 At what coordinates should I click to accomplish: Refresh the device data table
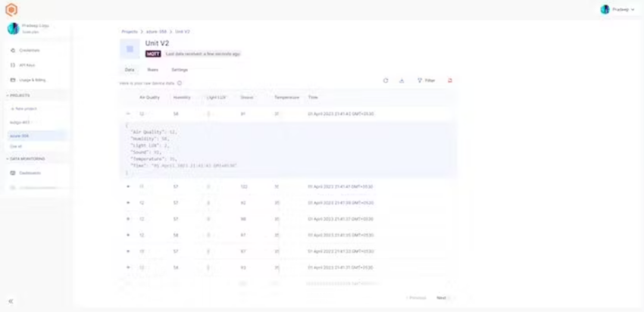pos(386,80)
